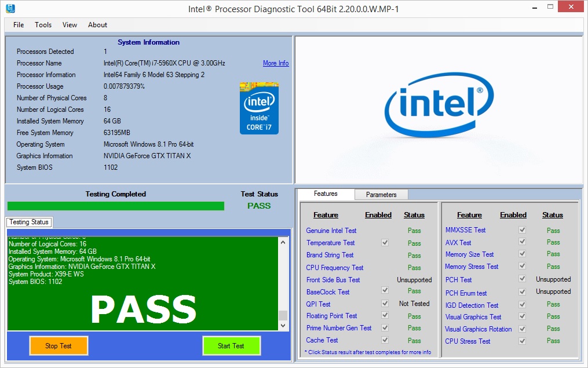The image size is (588, 368).
Task: Click the CPU Stress Test feature name
Action: pos(468,341)
